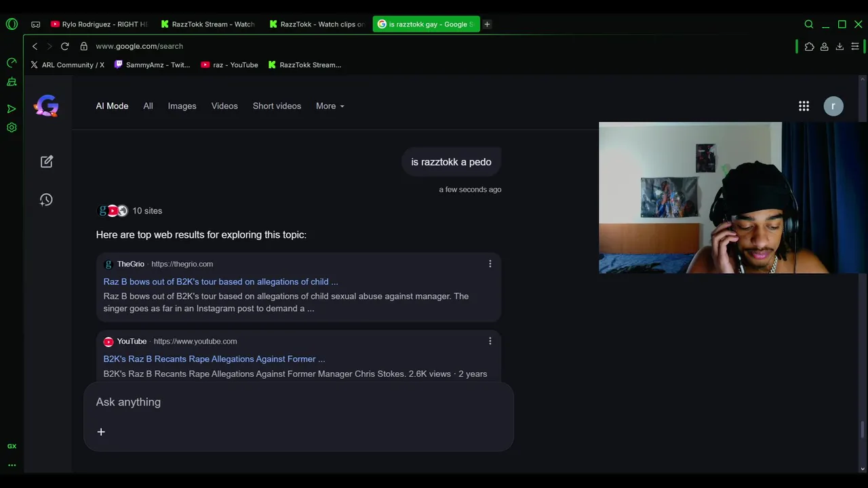The width and height of the screenshot is (868, 488).
Task: Click the Google logo
Action: tap(46, 106)
